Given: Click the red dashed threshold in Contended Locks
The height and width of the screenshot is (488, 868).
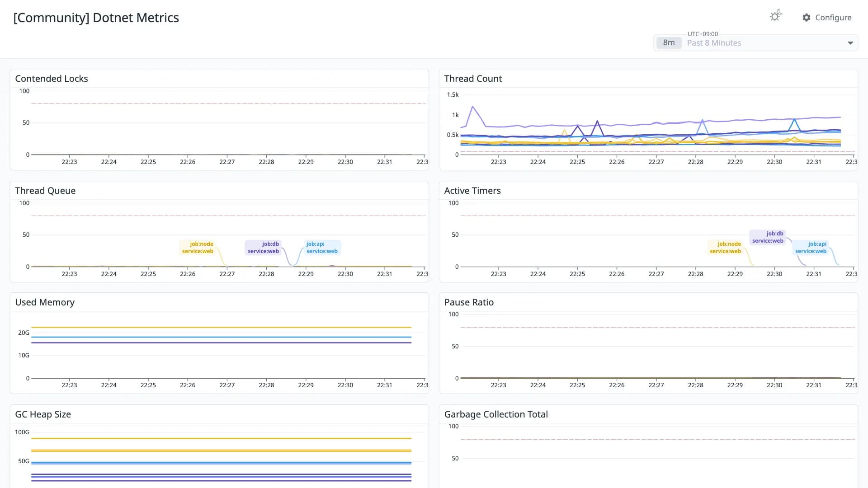Looking at the screenshot, I should pyautogui.click(x=228, y=103).
